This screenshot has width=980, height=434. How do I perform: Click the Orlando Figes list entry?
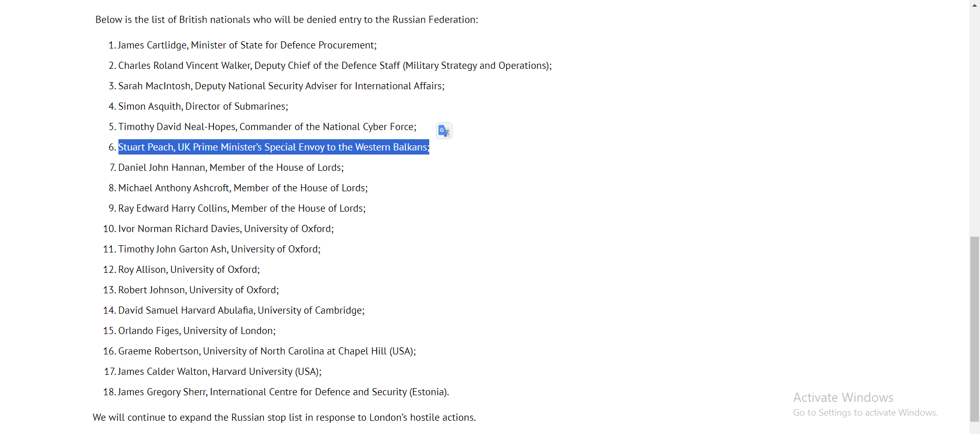197,331
